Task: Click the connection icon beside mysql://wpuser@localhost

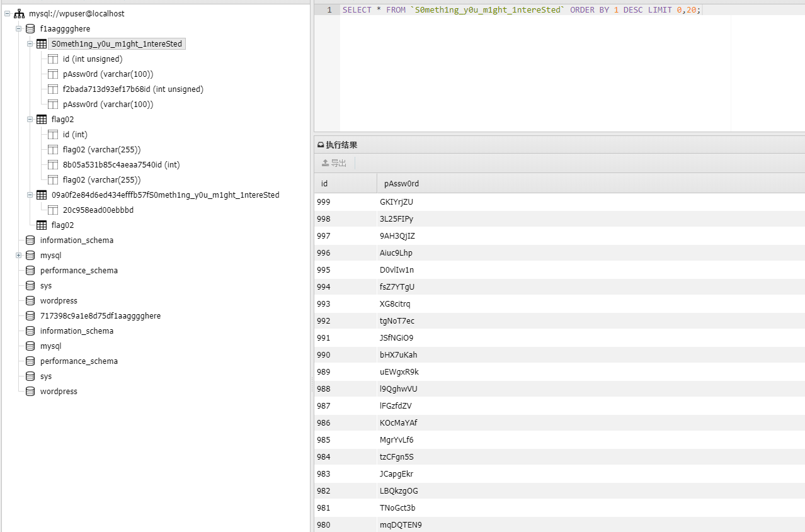Action: tap(19, 13)
